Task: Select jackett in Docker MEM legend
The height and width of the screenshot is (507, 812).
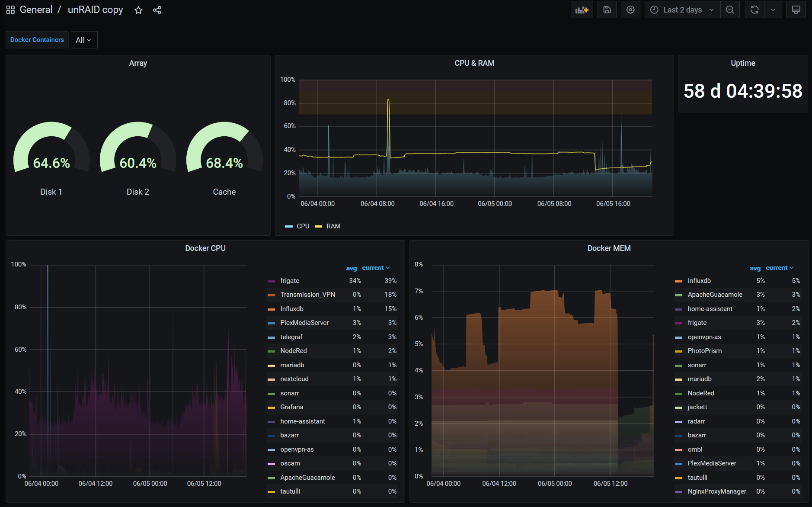Action: tap(697, 407)
